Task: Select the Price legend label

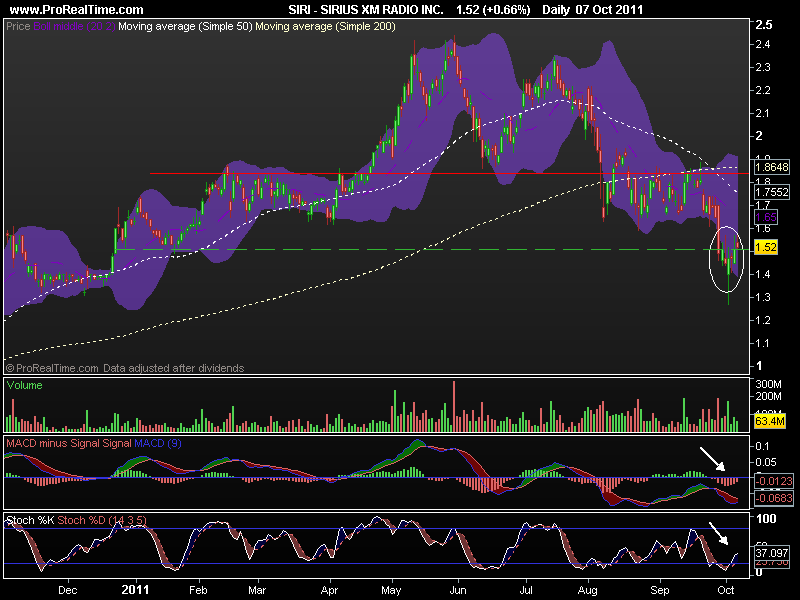Action: pyautogui.click(x=18, y=26)
